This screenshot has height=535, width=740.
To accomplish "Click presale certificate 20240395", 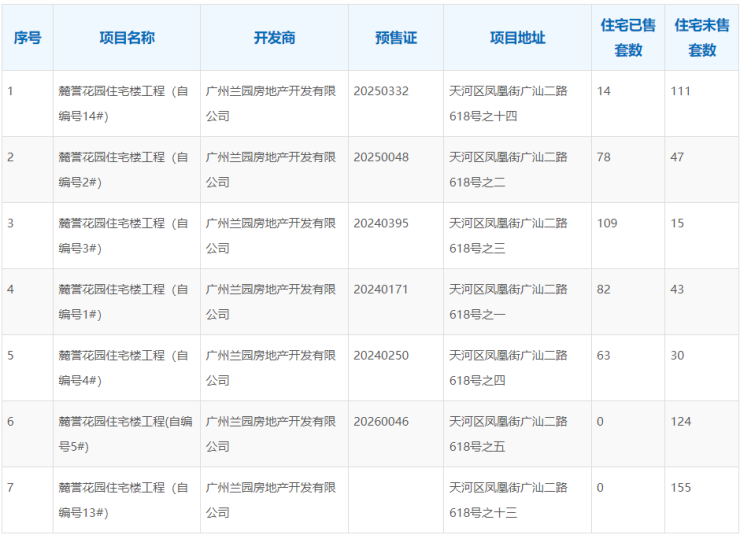I will (381, 223).
